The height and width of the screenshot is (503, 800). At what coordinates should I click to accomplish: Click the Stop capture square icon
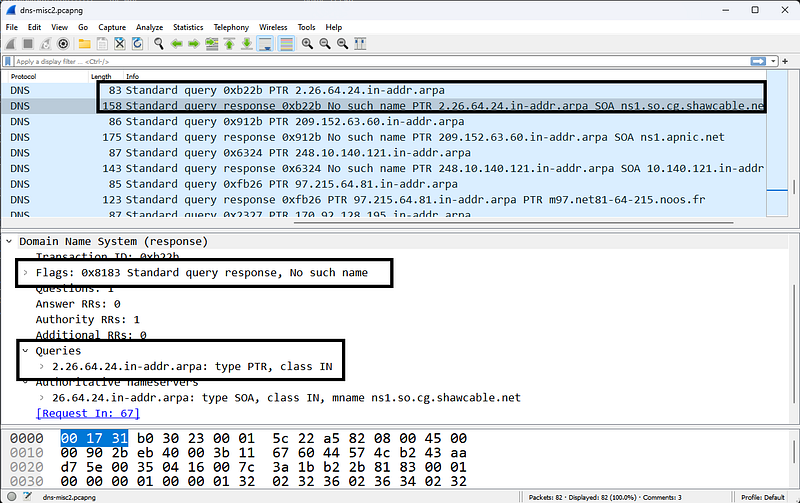pyautogui.click(x=28, y=44)
